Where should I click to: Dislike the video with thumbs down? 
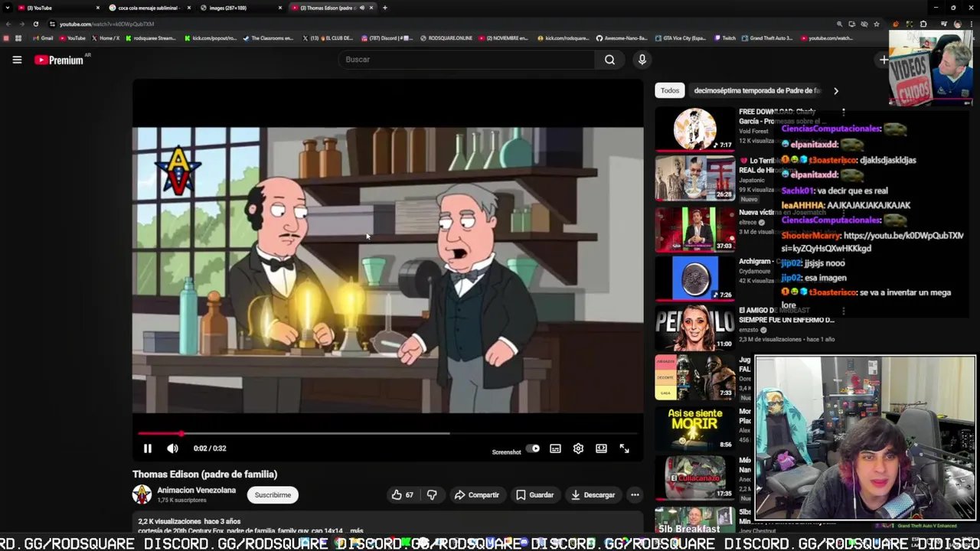[x=432, y=495]
